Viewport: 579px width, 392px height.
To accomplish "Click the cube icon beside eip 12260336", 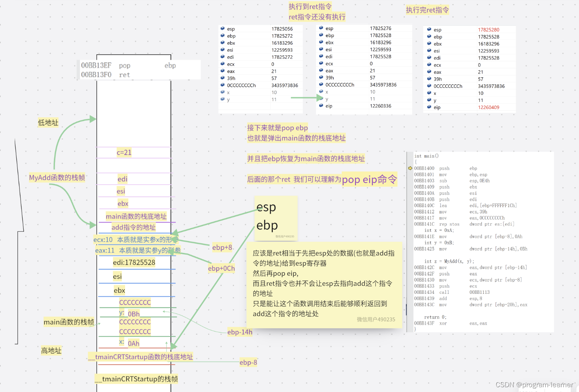I will click(321, 106).
